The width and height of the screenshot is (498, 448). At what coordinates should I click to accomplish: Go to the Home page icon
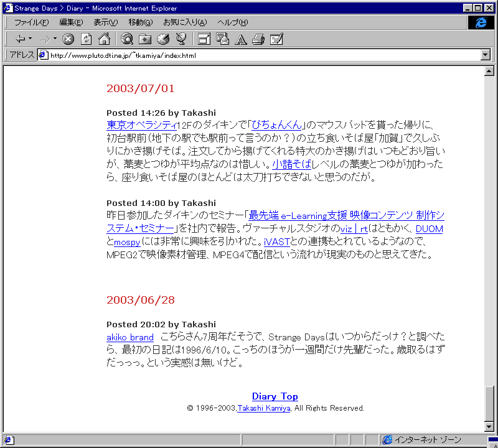[104, 39]
